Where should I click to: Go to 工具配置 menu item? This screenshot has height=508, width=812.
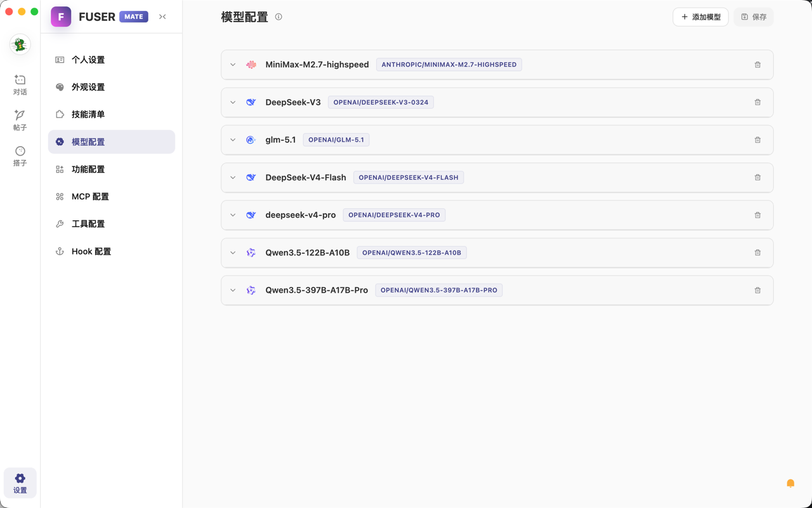point(112,224)
